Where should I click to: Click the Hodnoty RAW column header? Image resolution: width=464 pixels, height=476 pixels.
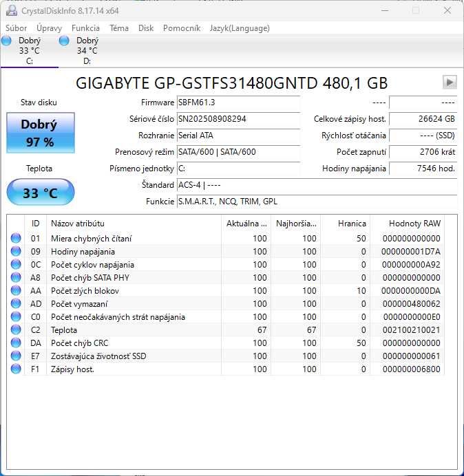[x=407, y=224]
